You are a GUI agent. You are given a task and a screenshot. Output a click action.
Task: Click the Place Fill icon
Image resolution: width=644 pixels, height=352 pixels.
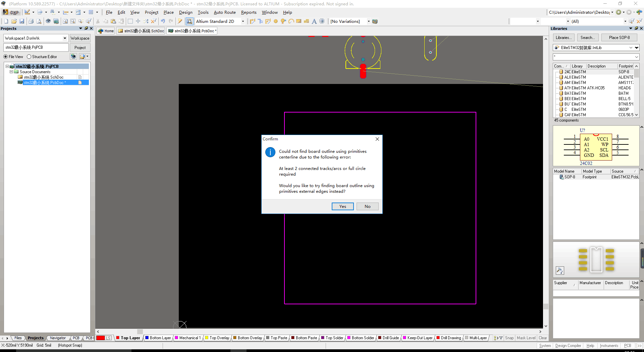point(299,21)
